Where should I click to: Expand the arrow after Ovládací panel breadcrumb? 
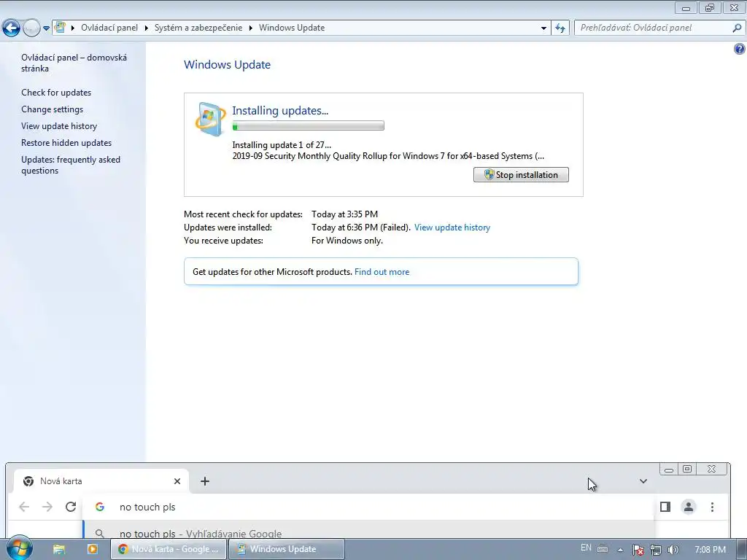click(x=147, y=28)
